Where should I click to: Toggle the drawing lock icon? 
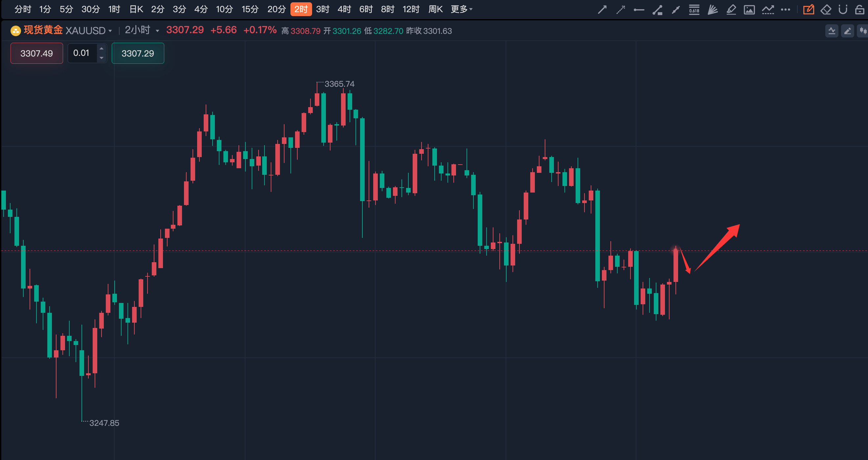click(859, 10)
